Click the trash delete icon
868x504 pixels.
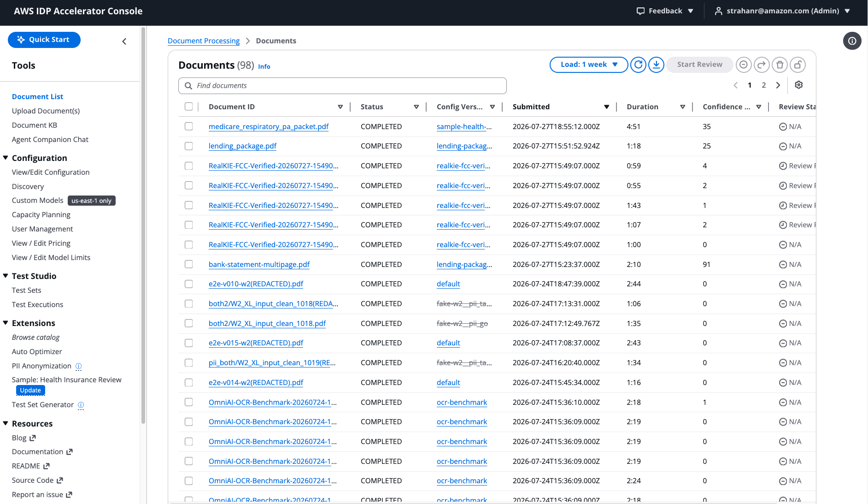pyautogui.click(x=780, y=65)
